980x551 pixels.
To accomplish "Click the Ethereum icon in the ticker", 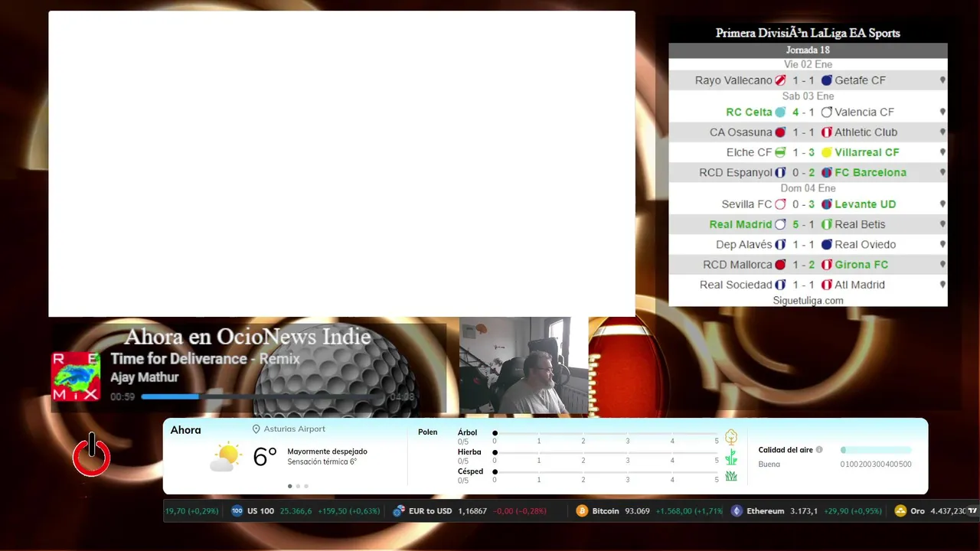I will pos(737,510).
